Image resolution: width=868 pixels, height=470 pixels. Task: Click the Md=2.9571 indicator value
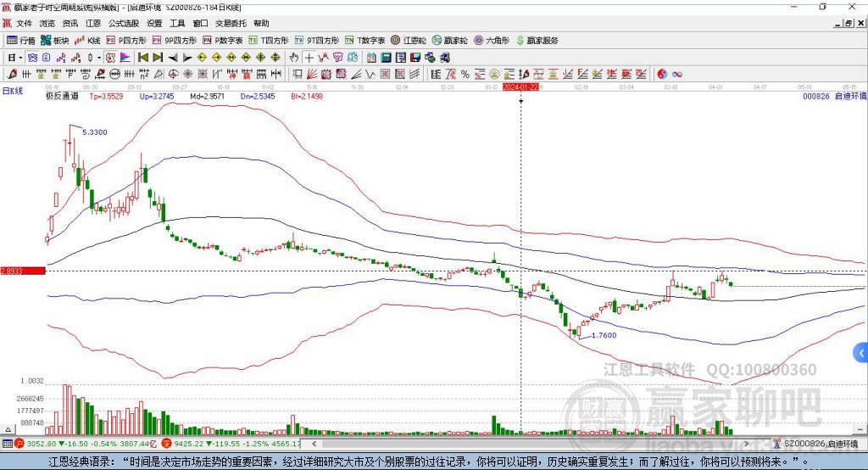click(207, 96)
